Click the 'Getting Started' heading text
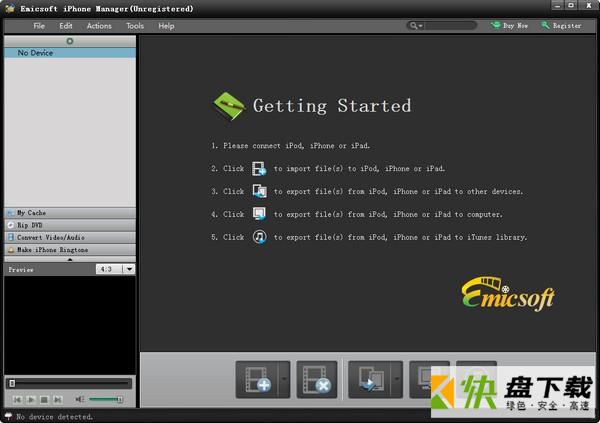The height and width of the screenshot is (423, 600). point(332,106)
